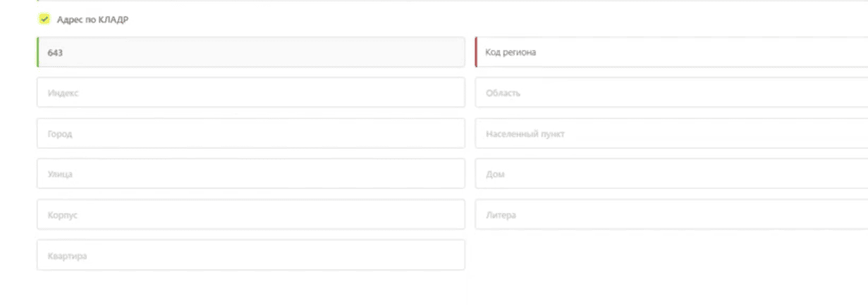Click into the Корпус field
The height and width of the screenshot is (305, 868).
click(251, 215)
